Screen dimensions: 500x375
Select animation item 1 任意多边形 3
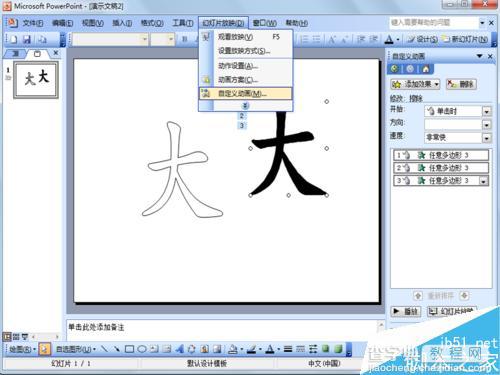pos(441,155)
